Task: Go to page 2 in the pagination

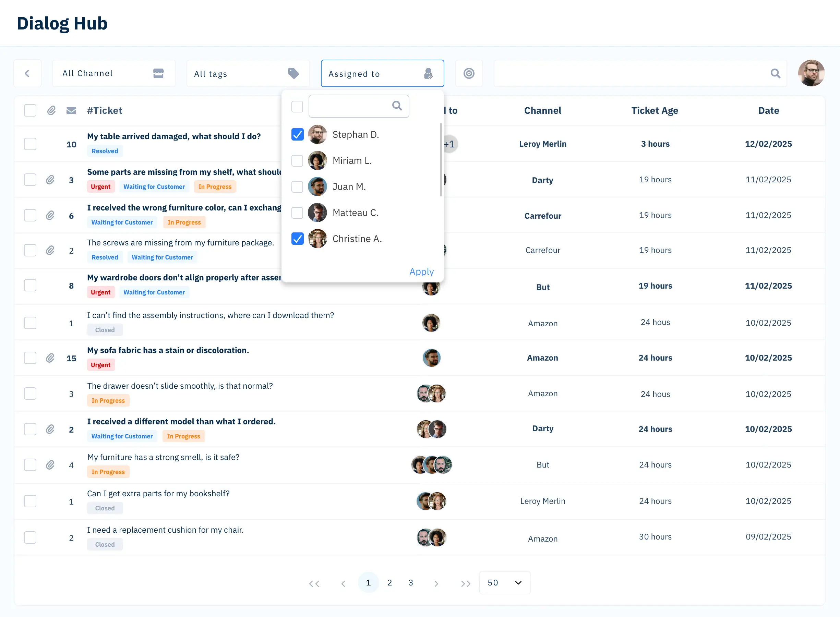Action: pyautogui.click(x=389, y=583)
